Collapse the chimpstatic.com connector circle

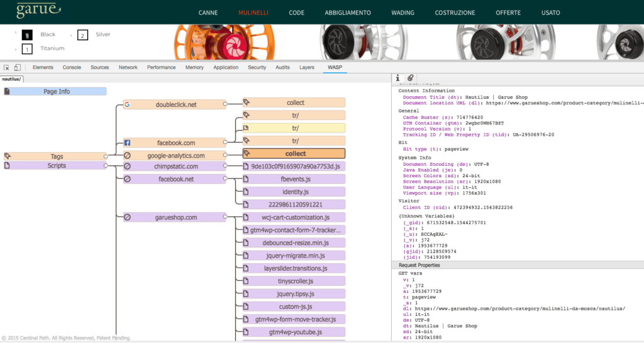pos(225,166)
